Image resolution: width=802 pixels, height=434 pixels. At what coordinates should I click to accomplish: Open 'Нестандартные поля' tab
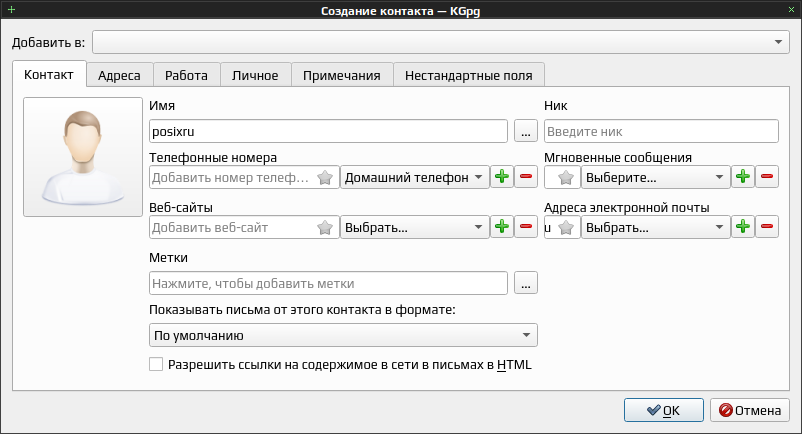(x=469, y=76)
